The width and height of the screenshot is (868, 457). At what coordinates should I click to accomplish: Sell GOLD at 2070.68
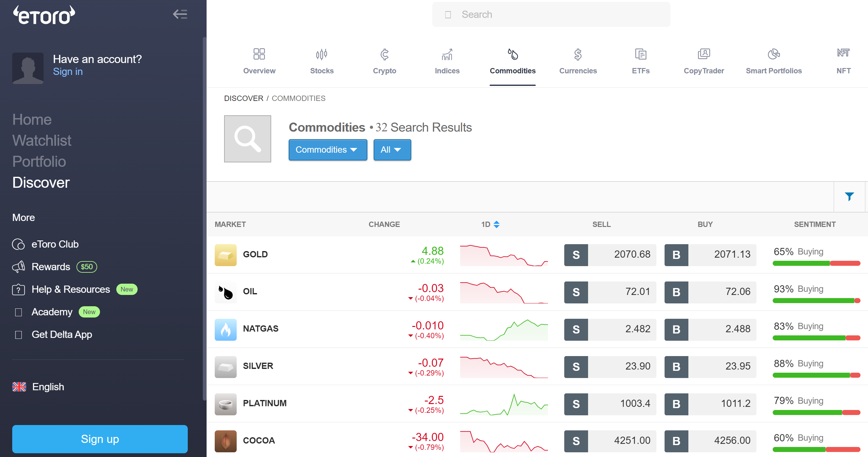(x=610, y=255)
